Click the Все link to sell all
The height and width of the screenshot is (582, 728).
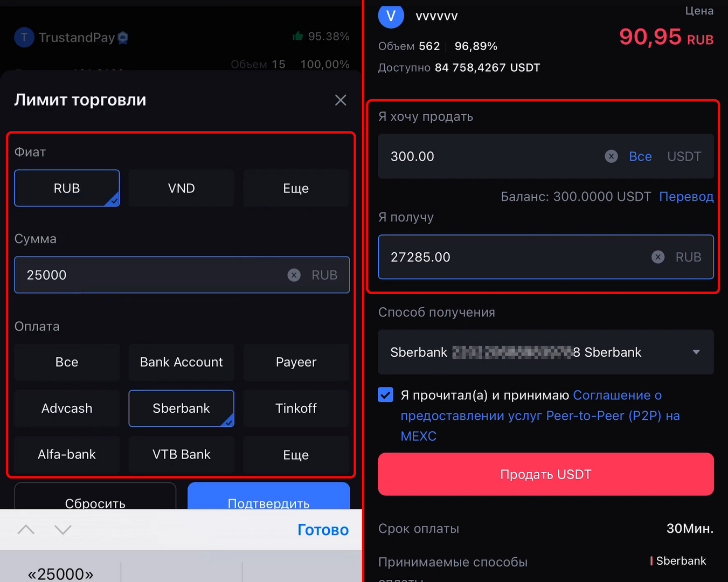coord(640,156)
